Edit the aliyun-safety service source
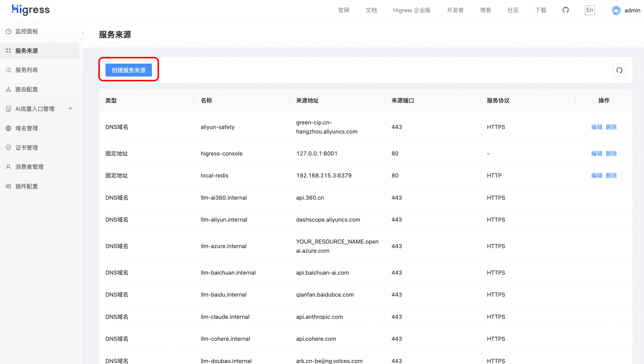This screenshot has height=364, width=644. click(597, 127)
